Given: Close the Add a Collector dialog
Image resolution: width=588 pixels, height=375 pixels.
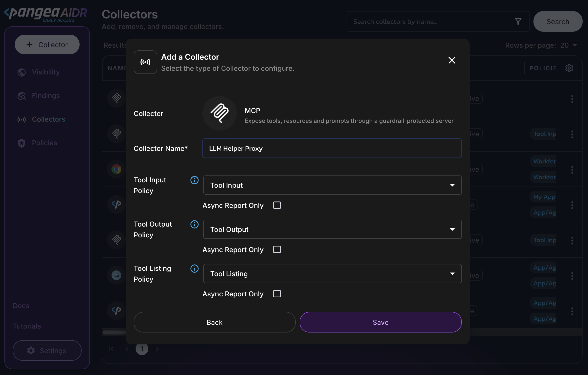Looking at the screenshot, I should (452, 60).
